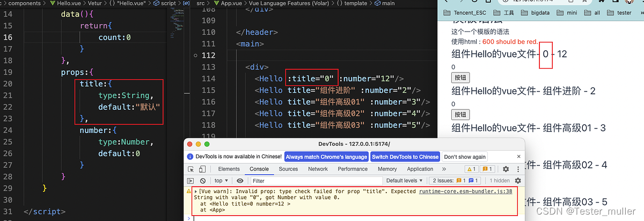
Task: Open the Performance tab
Action: [x=353, y=169]
